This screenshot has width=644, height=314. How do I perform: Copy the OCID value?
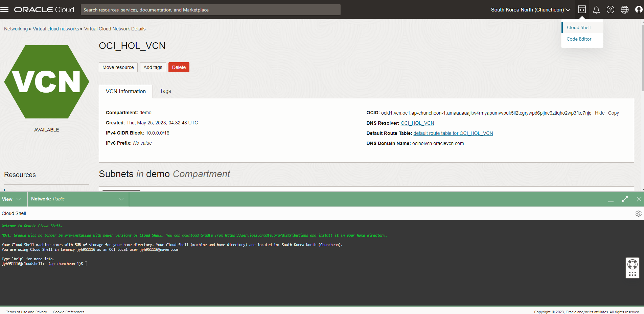(614, 113)
